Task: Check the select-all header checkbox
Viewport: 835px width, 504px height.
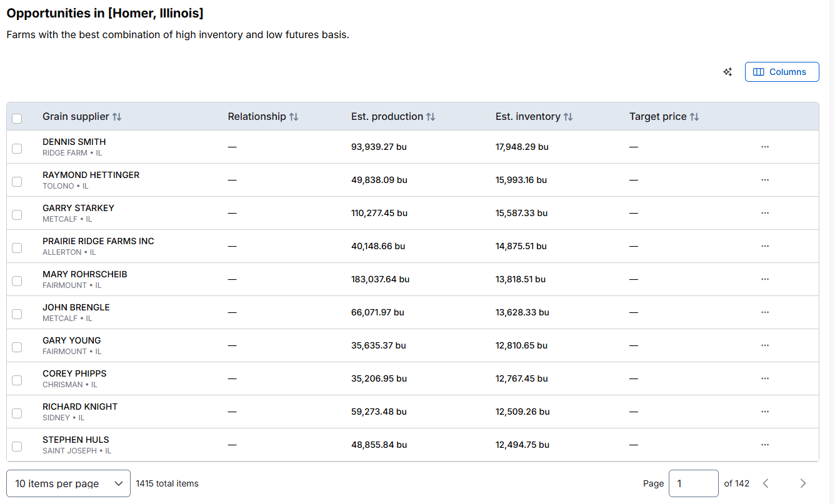Action: coord(17,118)
